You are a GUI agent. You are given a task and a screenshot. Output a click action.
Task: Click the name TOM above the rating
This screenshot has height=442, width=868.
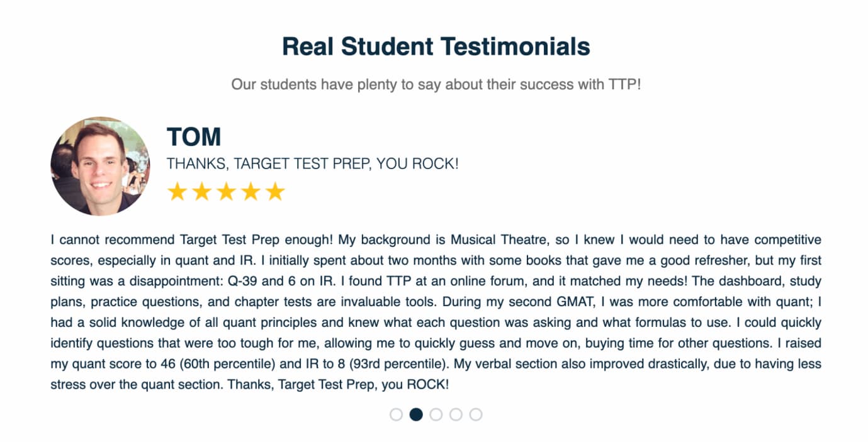tap(193, 136)
